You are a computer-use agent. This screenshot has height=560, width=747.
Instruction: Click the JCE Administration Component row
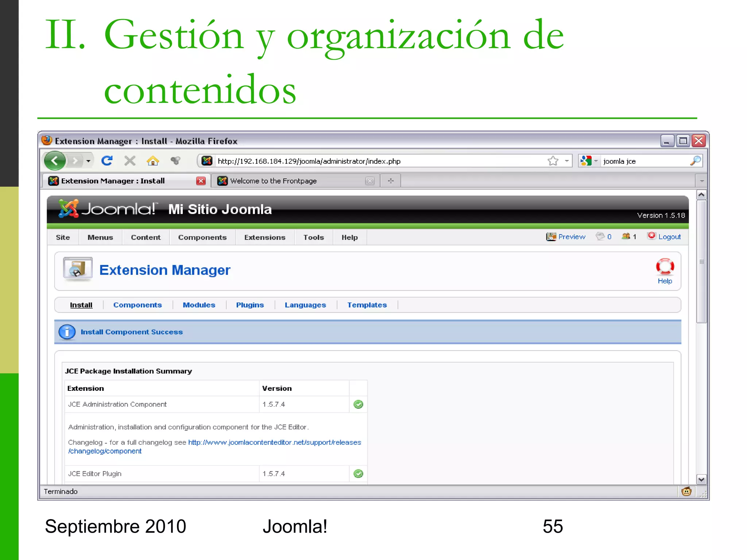coord(216,404)
